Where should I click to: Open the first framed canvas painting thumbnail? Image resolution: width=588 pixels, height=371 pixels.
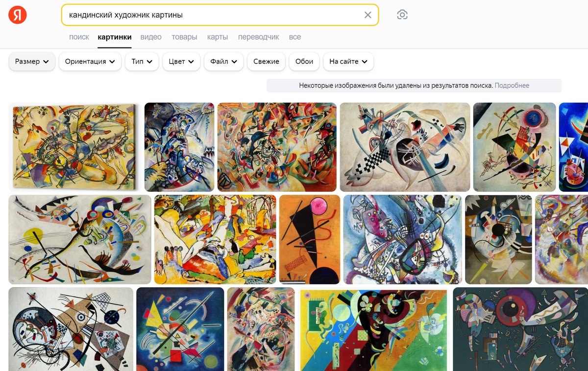click(x=74, y=147)
